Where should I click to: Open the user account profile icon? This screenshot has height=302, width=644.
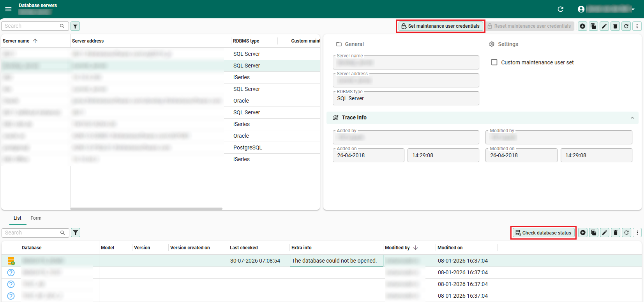[581, 9]
